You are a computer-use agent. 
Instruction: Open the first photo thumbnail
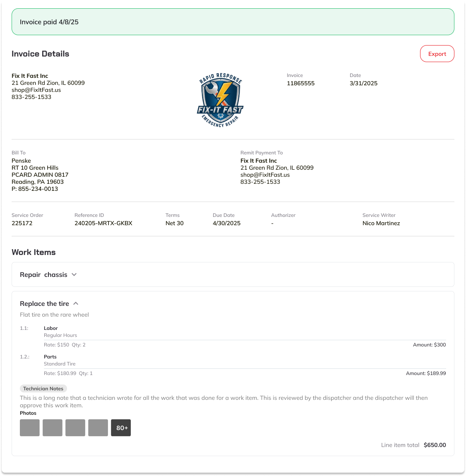pos(29,428)
